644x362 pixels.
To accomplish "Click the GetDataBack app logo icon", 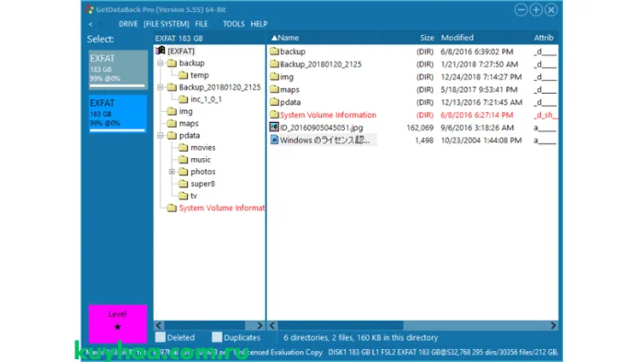I will [x=89, y=9].
